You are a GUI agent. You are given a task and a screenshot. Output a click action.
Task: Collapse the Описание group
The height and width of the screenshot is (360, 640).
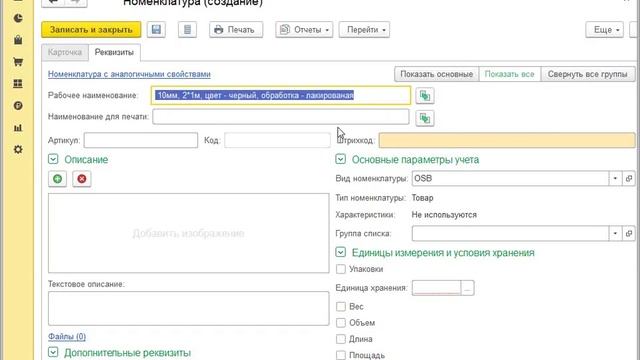[53, 159]
